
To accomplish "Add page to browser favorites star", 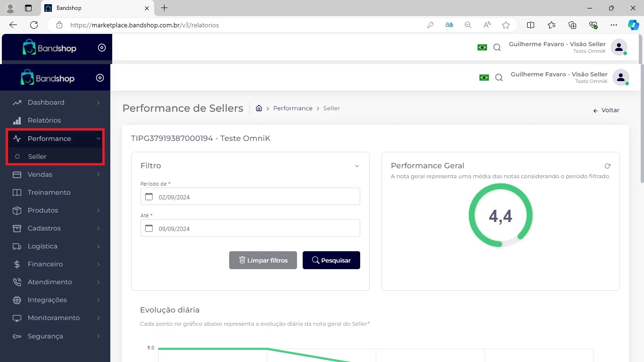I will (506, 25).
